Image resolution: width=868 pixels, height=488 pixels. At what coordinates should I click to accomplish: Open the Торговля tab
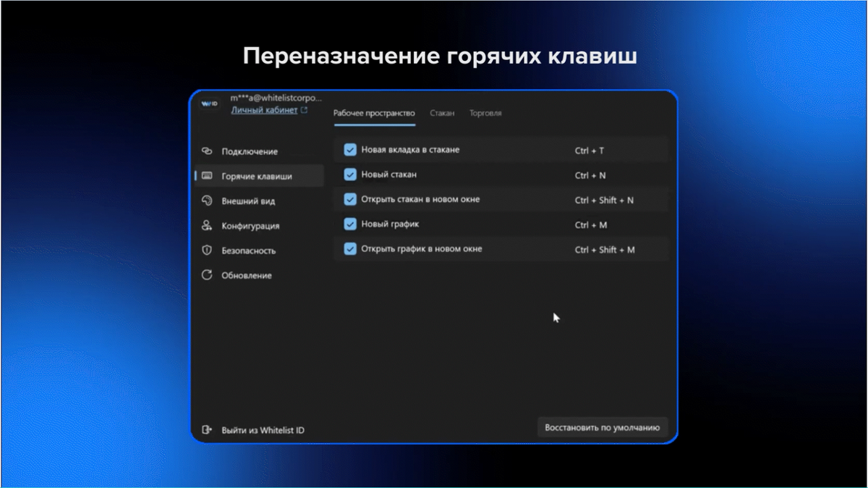pos(485,114)
